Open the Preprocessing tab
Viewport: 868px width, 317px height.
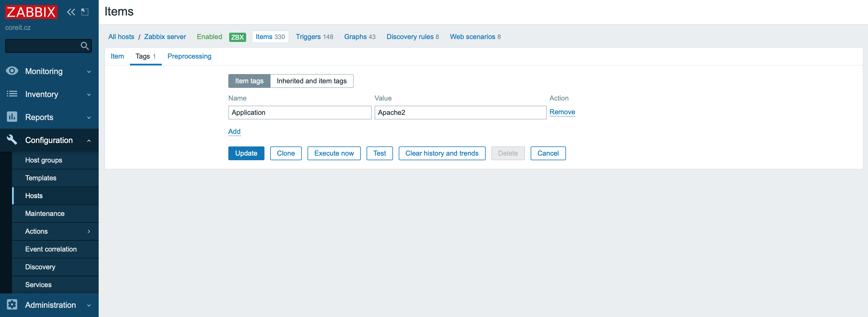click(x=189, y=56)
